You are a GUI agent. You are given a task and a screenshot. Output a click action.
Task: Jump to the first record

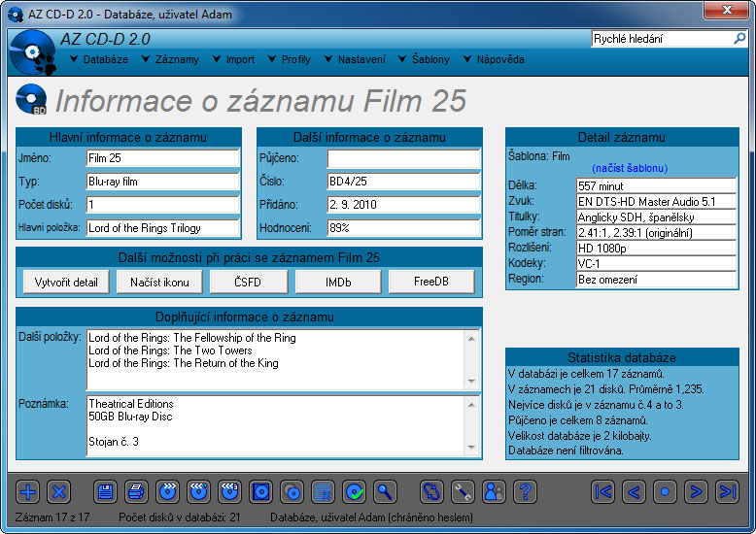click(x=603, y=491)
